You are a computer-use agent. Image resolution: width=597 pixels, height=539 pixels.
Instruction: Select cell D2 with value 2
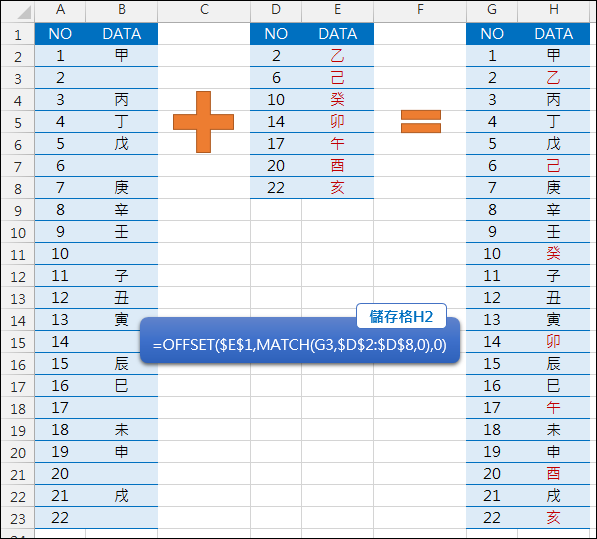pyautogui.click(x=276, y=56)
